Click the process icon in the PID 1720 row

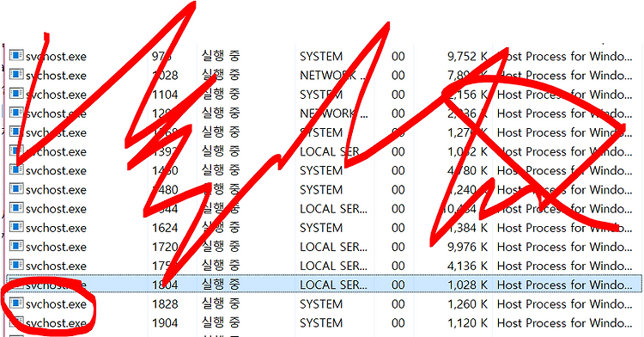[16, 246]
